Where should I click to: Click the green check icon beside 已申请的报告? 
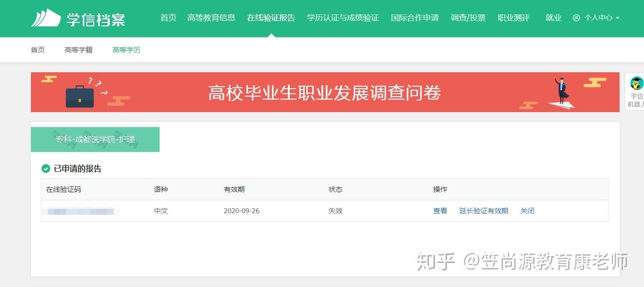coord(46,169)
